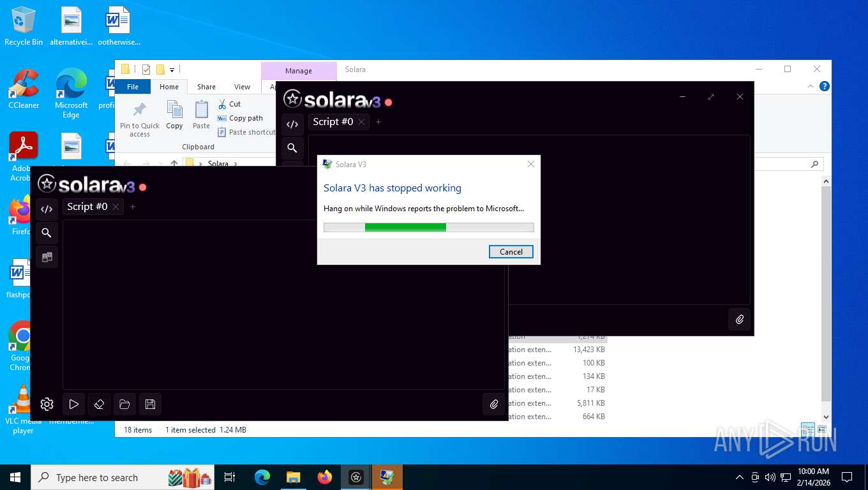Screen dimensions: 868x490
Task: Click Explorer vertical scrollbar
Action: pyautogui.click(x=826, y=294)
